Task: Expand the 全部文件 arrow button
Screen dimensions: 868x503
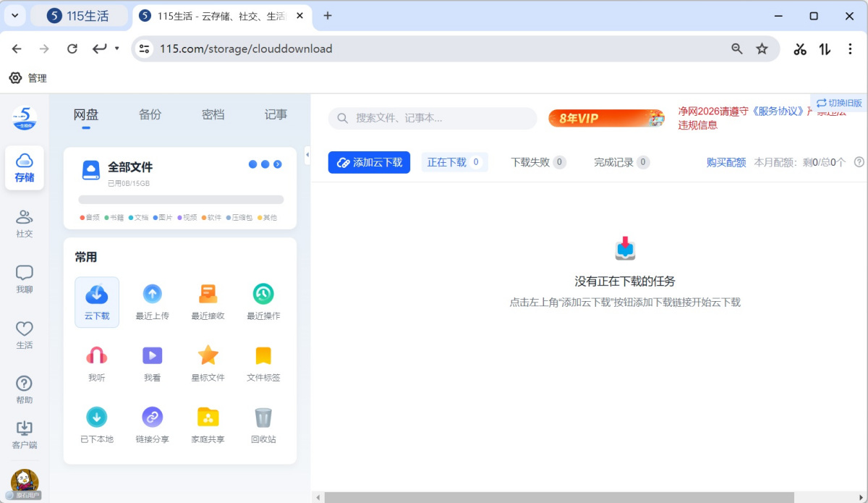Action: point(278,164)
